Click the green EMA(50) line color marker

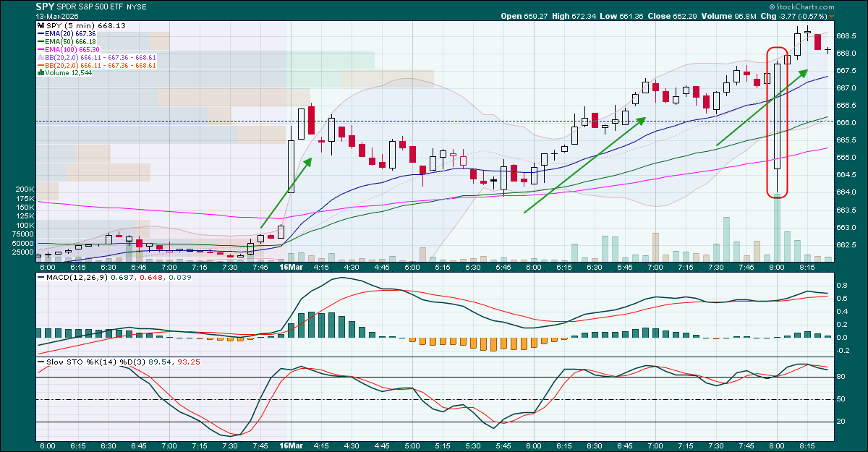40,41
